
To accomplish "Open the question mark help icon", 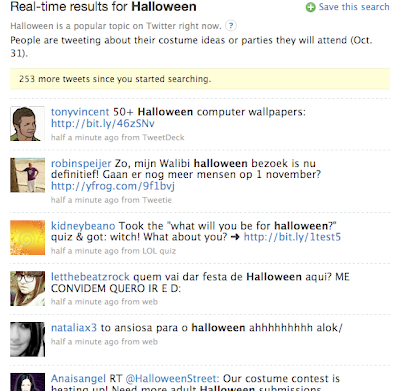I will pyautogui.click(x=231, y=26).
